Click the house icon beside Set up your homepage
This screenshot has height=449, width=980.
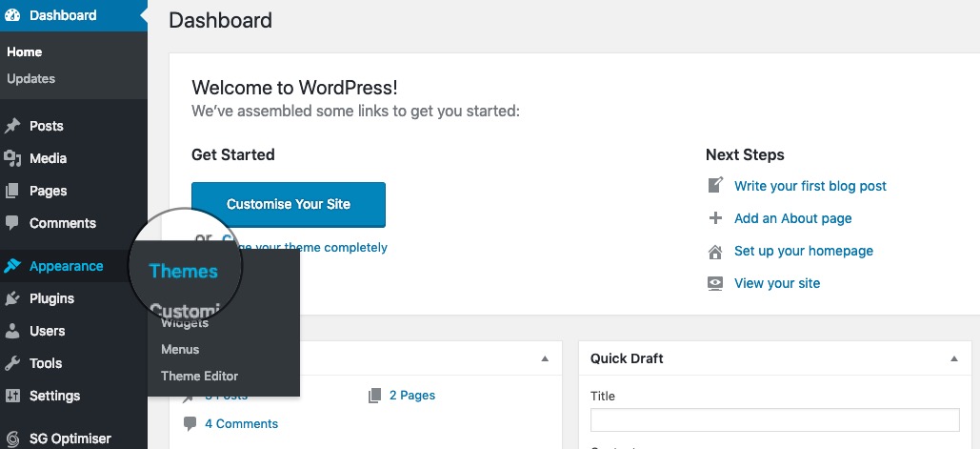[715, 252]
